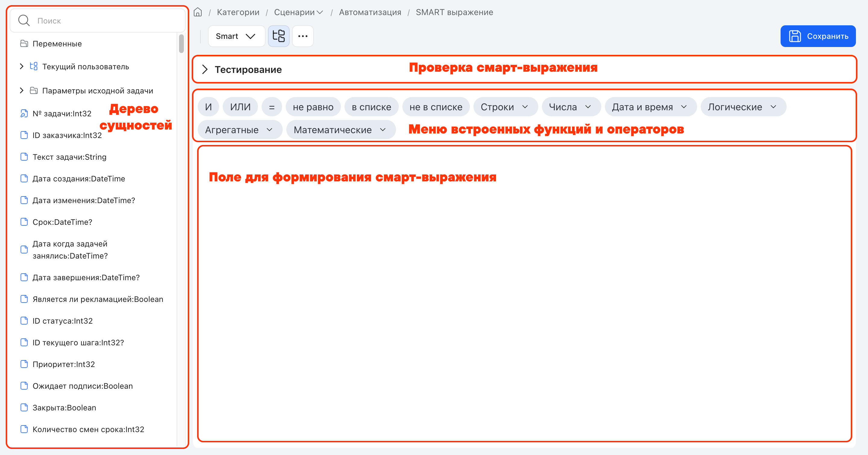This screenshot has height=455, width=868.
Task: Select Дата завершения:DateTime? in the tree
Action: tap(86, 277)
